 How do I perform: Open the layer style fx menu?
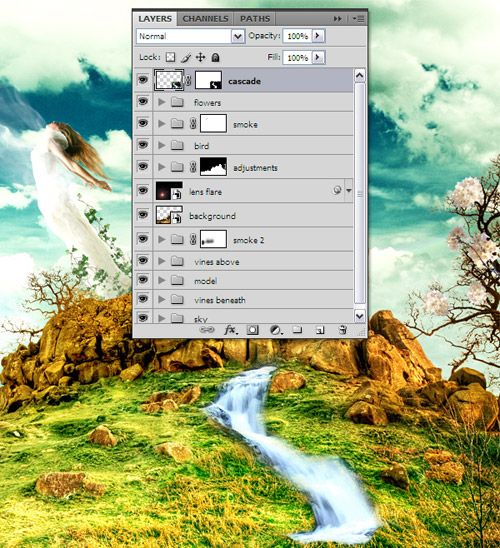point(231,330)
